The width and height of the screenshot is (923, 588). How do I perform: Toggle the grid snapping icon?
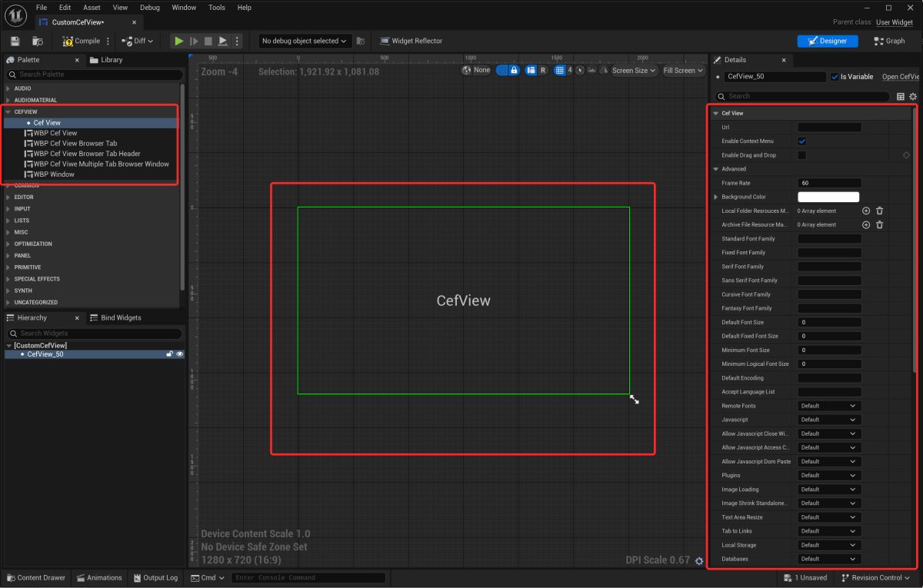coord(560,70)
